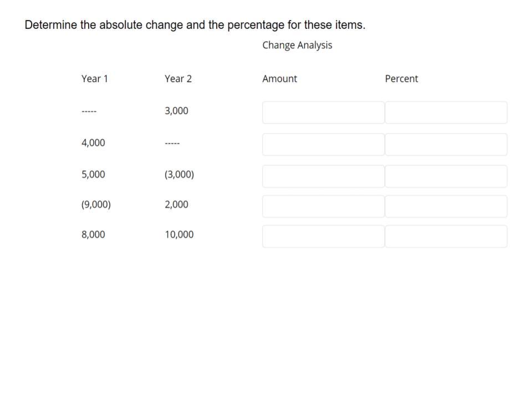
Task: Click the Year 2 column header
Action: coord(178,79)
